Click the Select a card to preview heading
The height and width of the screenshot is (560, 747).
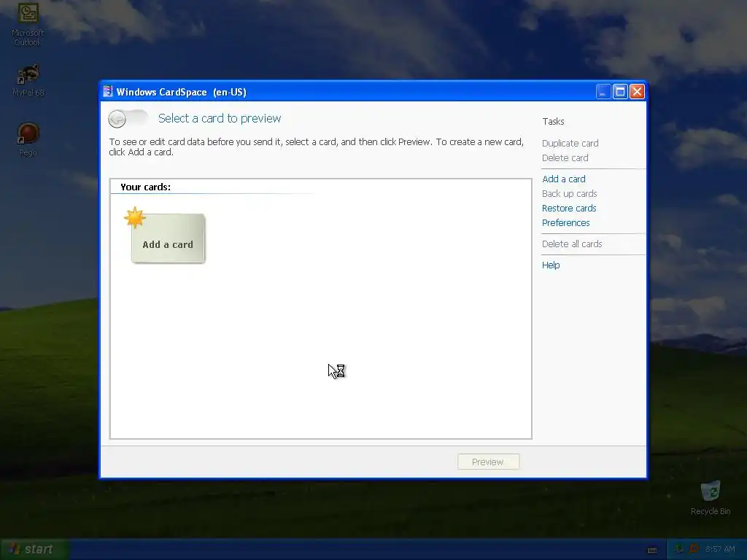point(220,118)
